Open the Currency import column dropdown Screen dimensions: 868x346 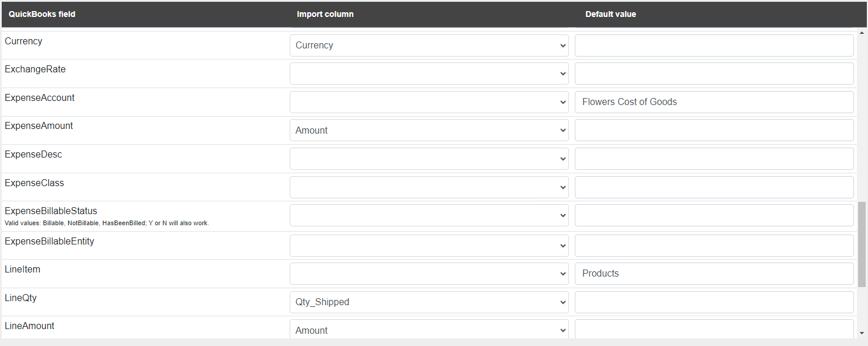click(429, 46)
